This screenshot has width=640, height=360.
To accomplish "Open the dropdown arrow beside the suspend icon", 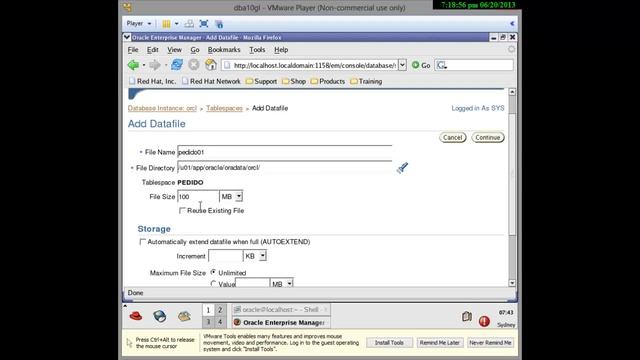I will pyautogui.click(x=176, y=24).
